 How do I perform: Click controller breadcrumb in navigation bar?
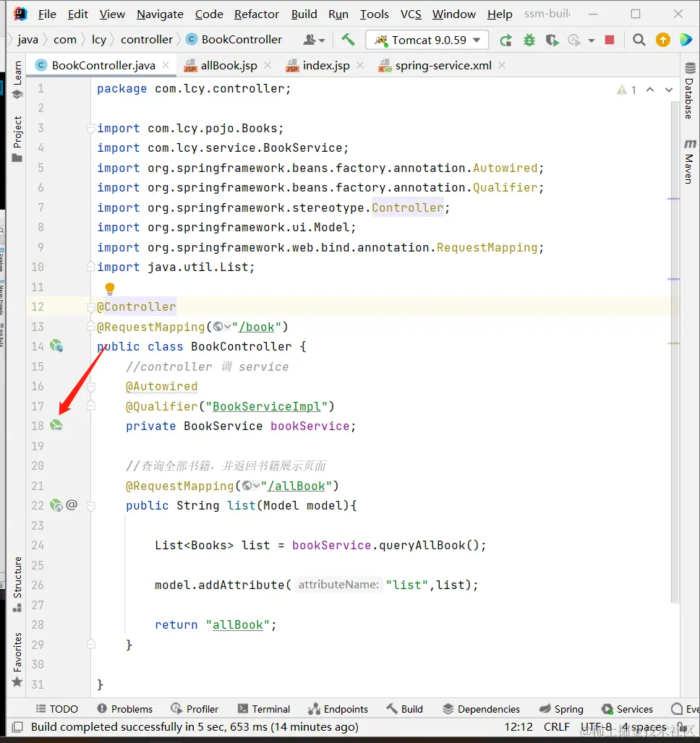pos(147,39)
